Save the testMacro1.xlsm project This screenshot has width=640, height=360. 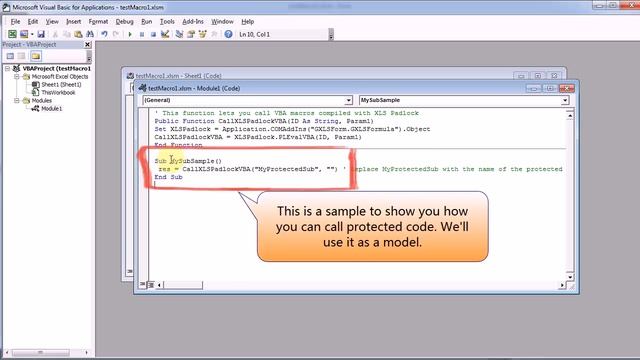[41, 34]
